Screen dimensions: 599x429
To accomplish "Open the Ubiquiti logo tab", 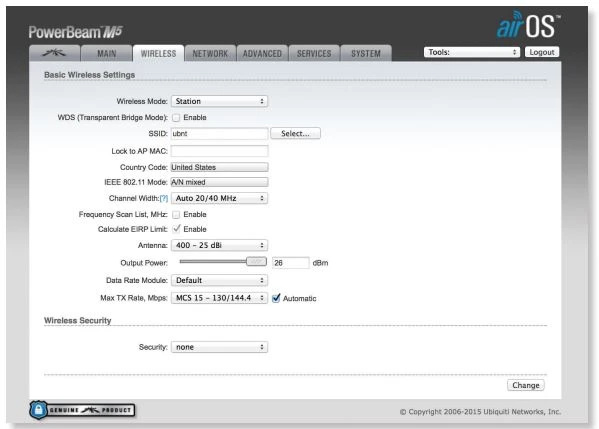I will tap(54, 53).
